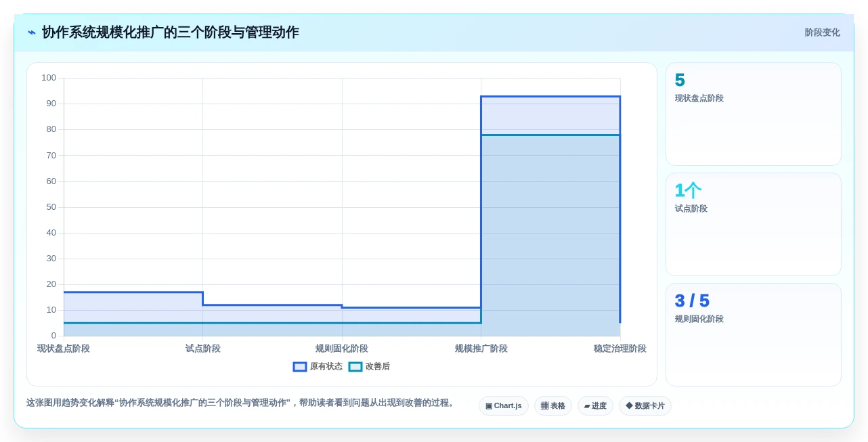Click the x-axis label 现状盘点阶段
The height and width of the screenshot is (442, 868).
point(64,349)
